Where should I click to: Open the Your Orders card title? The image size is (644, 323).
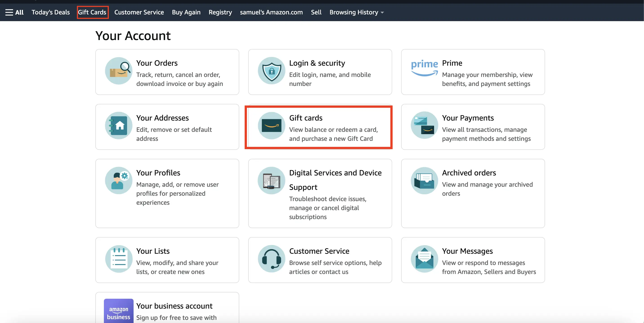point(157,63)
